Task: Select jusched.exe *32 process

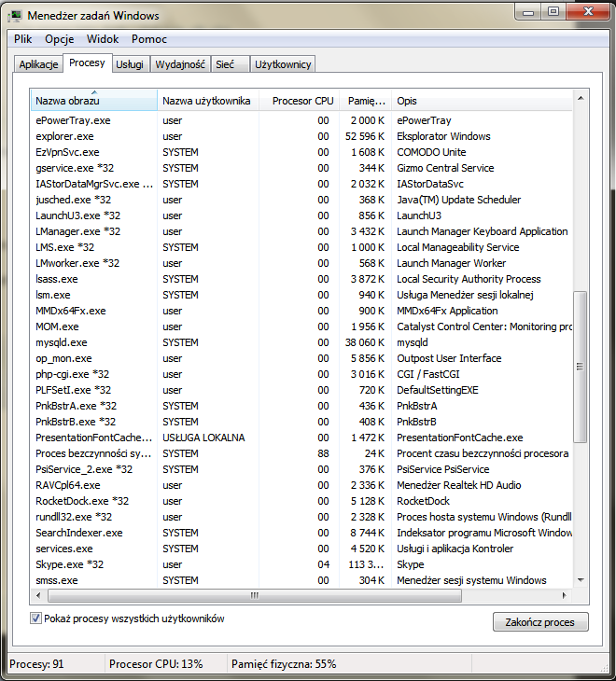Action: pos(301,200)
